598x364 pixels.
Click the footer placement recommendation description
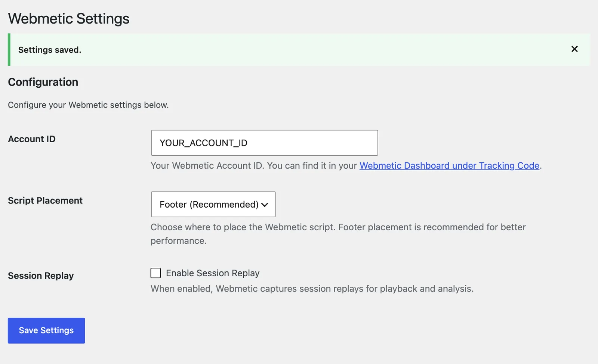pos(338,234)
